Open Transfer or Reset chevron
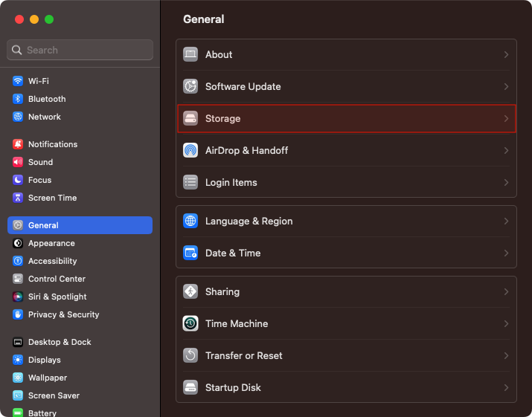Screen dimensions: 532x417 tap(506, 355)
